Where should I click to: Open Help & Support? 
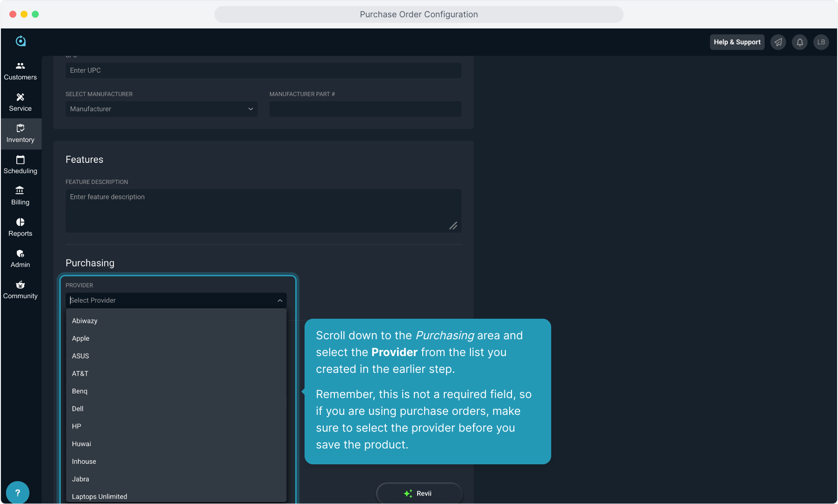coord(737,42)
